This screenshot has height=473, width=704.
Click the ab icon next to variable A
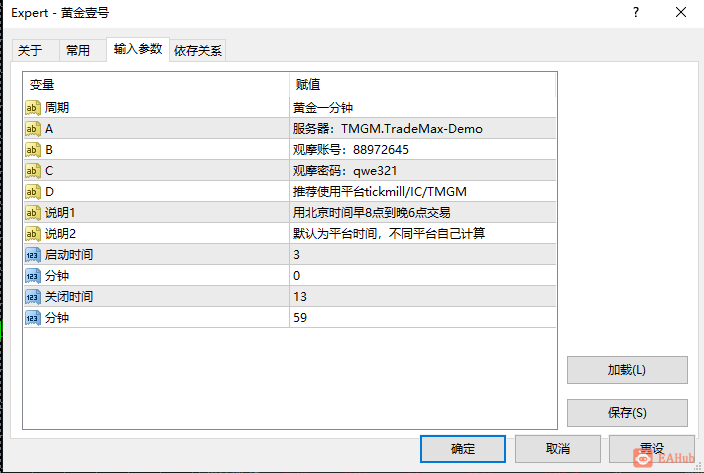(33, 129)
